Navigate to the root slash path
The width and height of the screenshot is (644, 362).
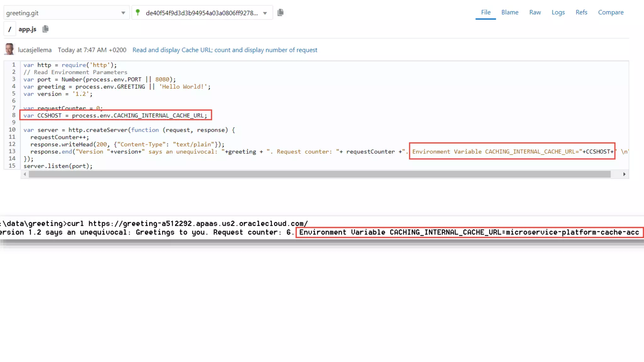10,29
